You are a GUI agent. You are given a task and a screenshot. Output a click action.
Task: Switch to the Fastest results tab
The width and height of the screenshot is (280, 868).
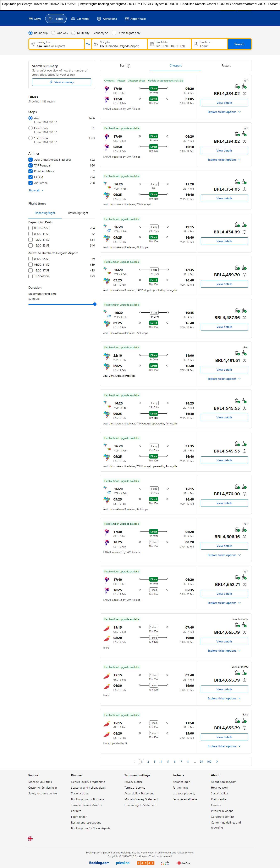click(226, 66)
